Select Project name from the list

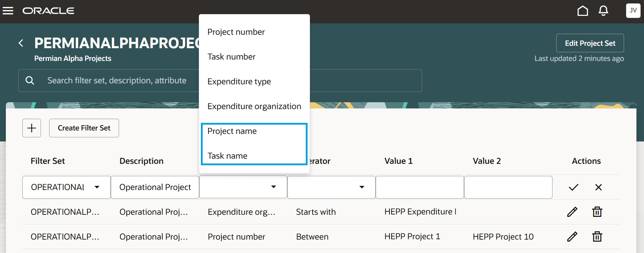(232, 131)
